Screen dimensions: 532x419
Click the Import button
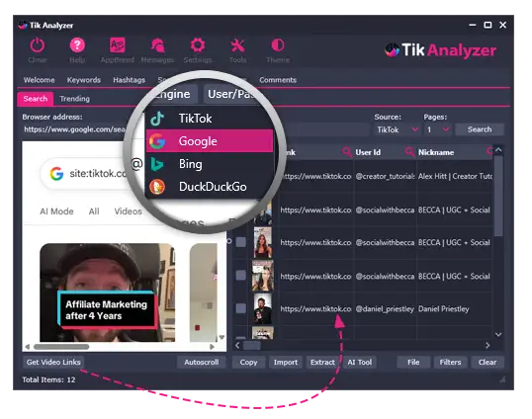[x=286, y=362]
